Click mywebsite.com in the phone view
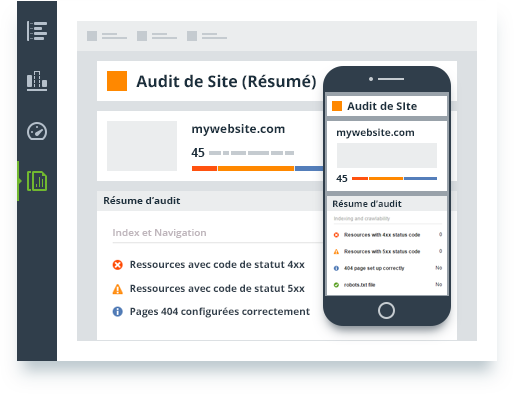The height and width of the screenshot is (394, 514). click(375, 133)
